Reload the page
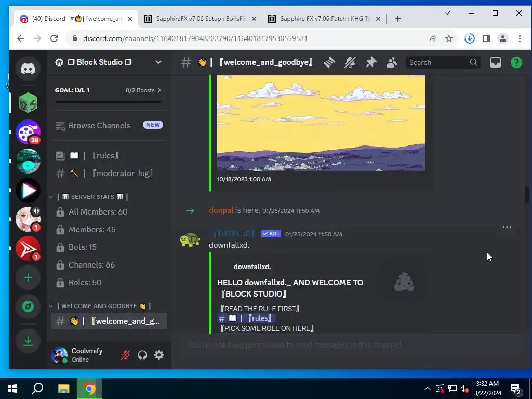The width and height of the screenshot is (532, 399). pos(54,38)
